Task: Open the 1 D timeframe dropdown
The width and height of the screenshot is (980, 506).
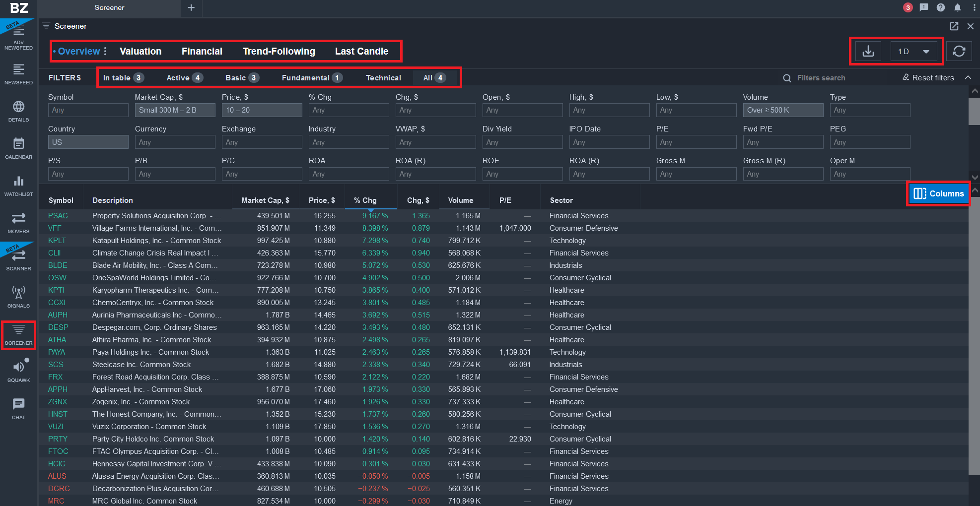Action: pyautogui.click(x=913, y=51)
